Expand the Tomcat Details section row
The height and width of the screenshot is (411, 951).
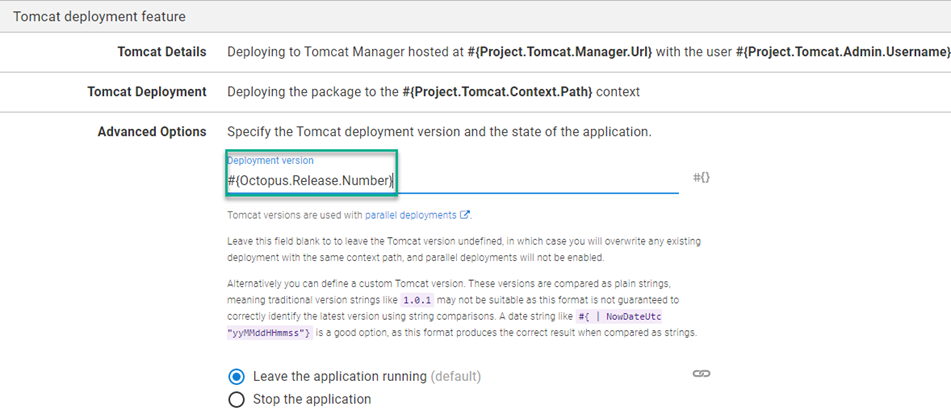pos(476,52)
